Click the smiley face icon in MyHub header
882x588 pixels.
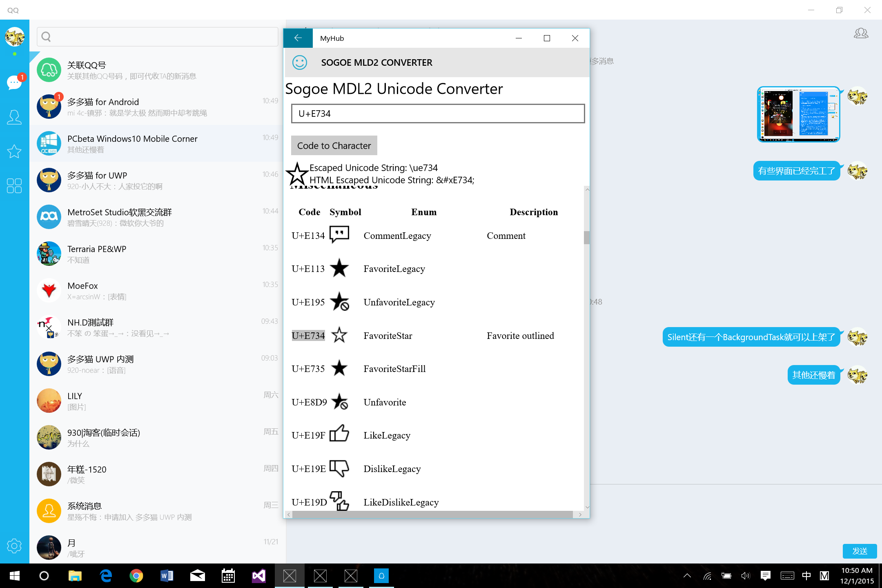[300, 62]
